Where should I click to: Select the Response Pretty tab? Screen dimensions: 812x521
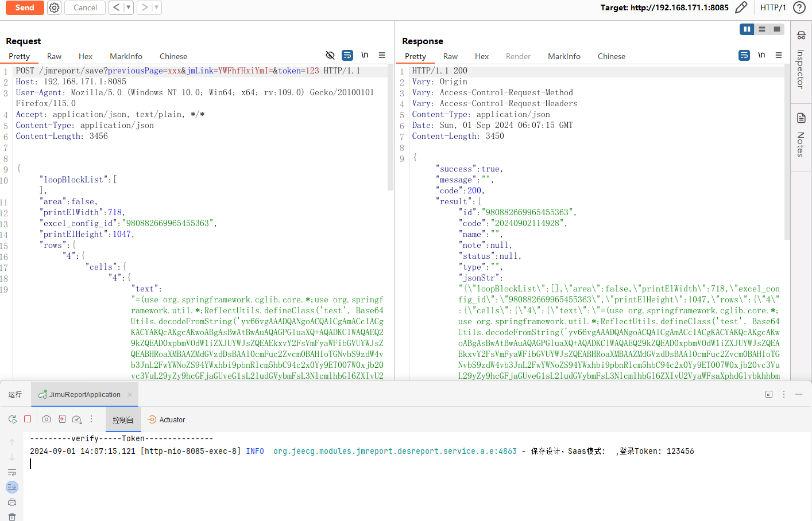(x=415, y=56)
